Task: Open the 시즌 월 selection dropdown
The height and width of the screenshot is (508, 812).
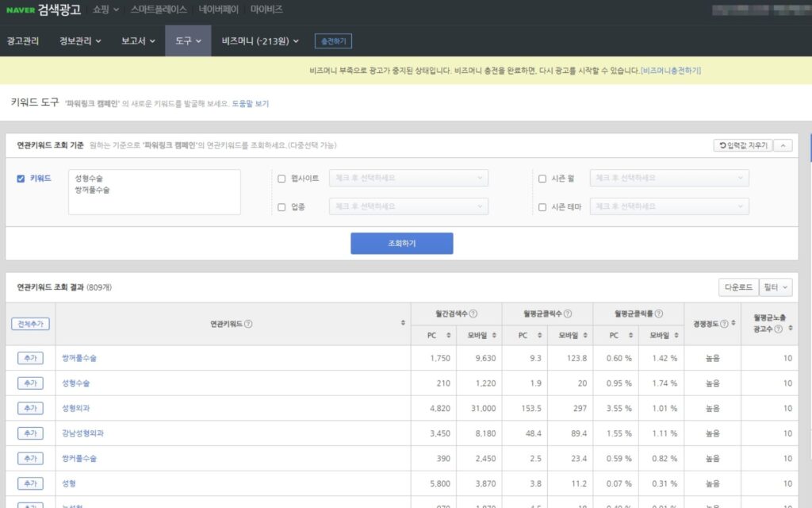Action: click(x=669, y=178)
